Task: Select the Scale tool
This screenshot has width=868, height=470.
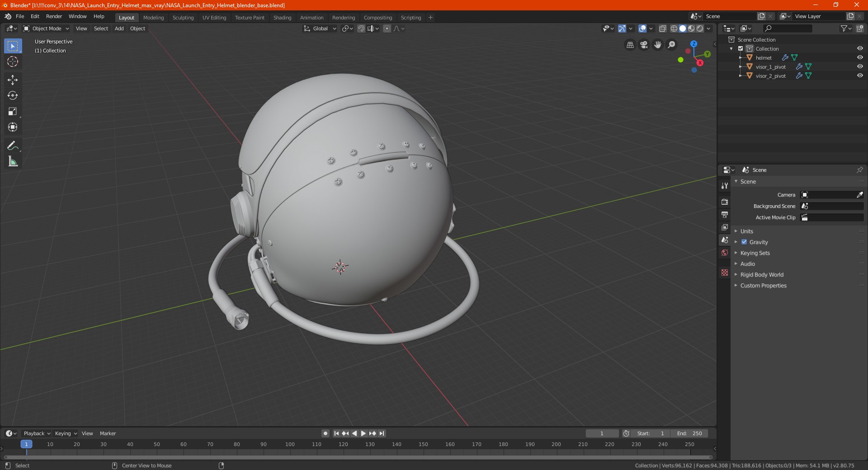Action: (x=13, y=112)
